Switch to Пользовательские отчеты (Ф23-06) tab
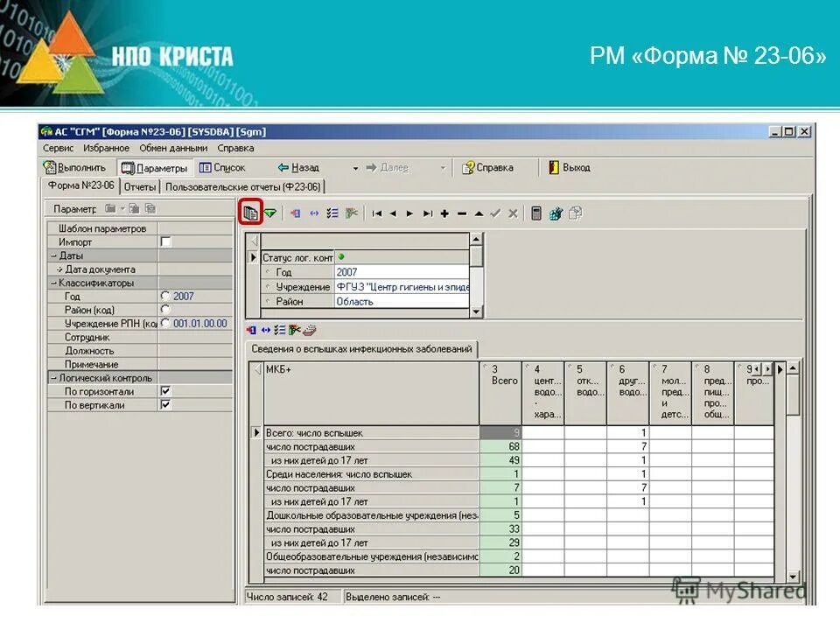Screen dimensions: 840x630 tap(242, 186)
